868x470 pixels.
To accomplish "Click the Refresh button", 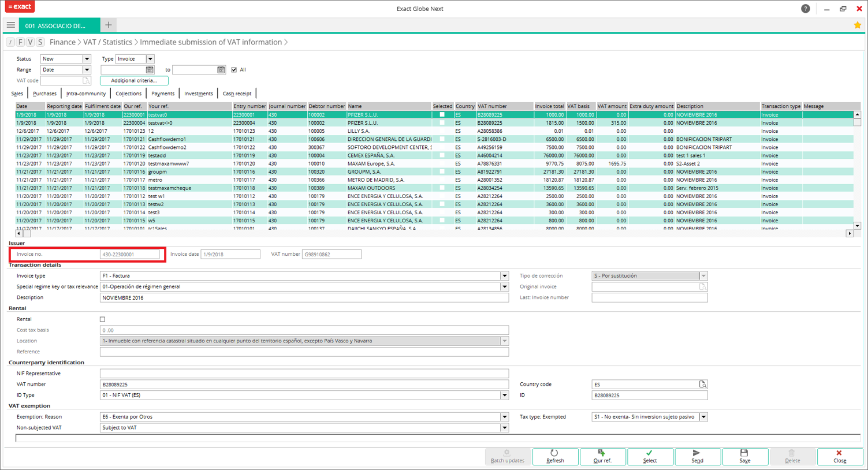I will (555, 456).
